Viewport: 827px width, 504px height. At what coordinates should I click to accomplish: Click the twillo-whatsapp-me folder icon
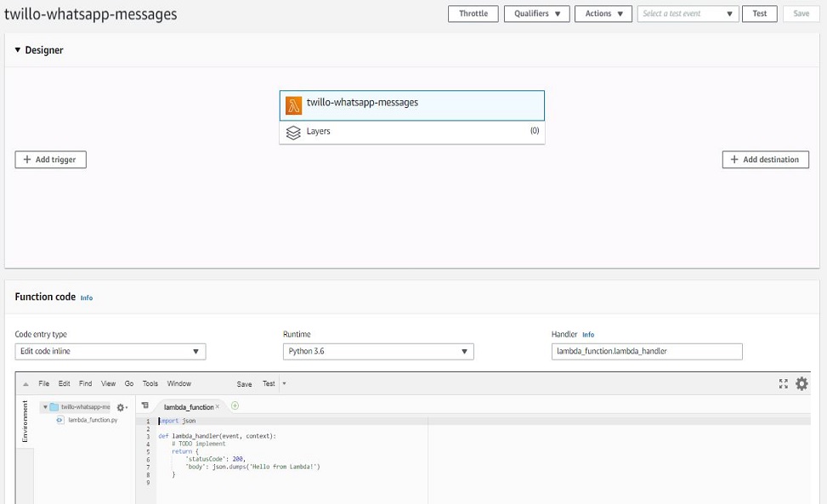tap(54, 406)
